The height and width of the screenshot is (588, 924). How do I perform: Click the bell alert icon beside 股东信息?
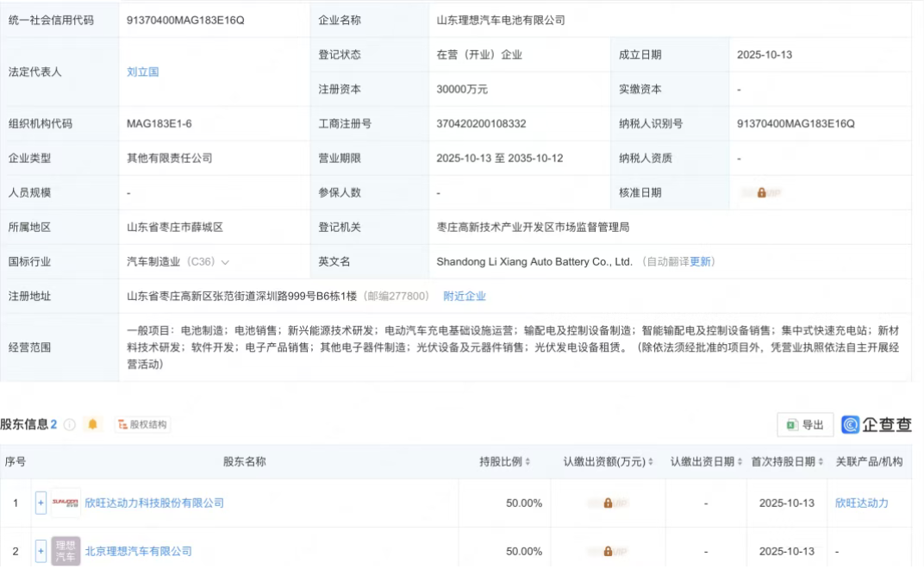pos(92,422)
